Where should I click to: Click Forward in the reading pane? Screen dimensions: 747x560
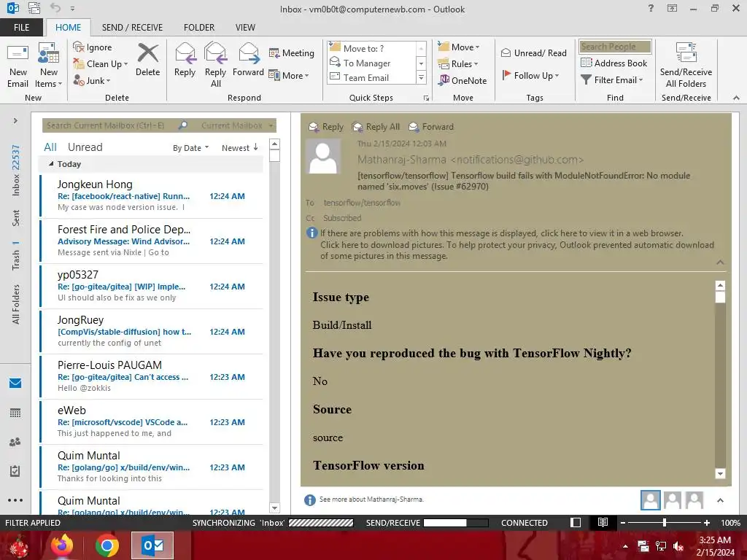click(x=431, y=127)
